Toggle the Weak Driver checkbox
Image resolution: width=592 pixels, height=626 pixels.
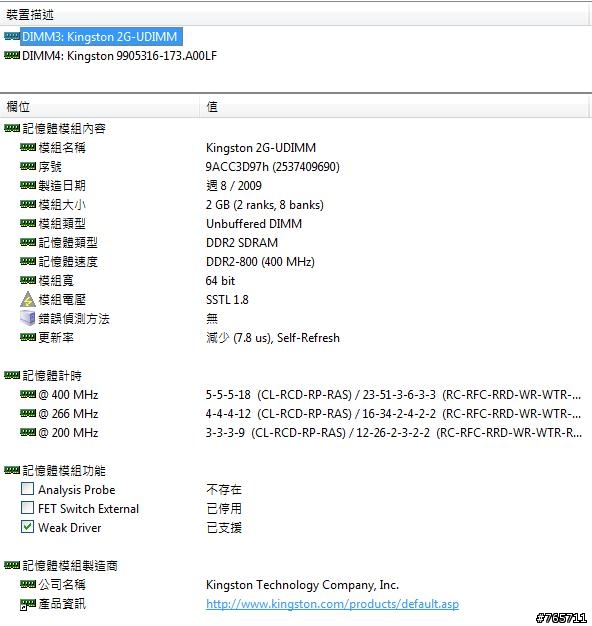point(27,527)
